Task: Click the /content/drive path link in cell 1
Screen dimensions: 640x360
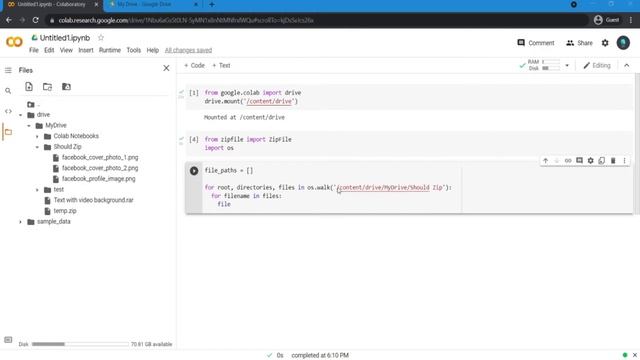Action: pos(270,101)
